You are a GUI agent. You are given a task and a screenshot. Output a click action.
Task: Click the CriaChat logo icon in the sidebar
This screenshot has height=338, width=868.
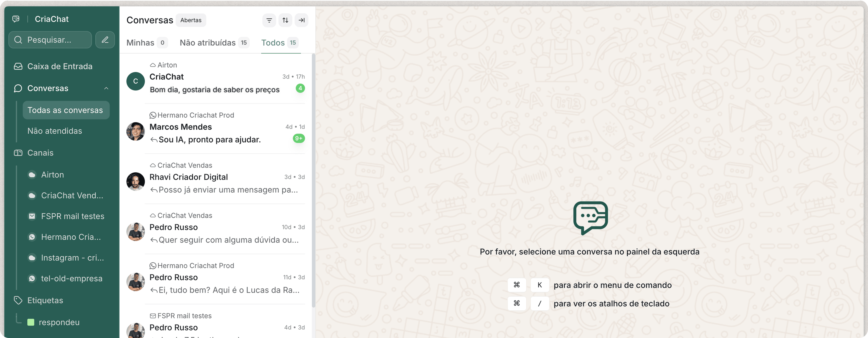(x=16, y=19)
